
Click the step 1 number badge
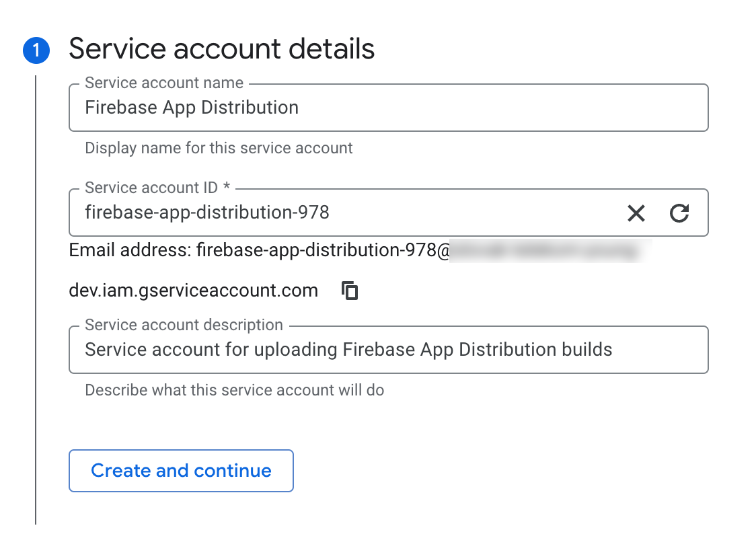coord(36,50)
